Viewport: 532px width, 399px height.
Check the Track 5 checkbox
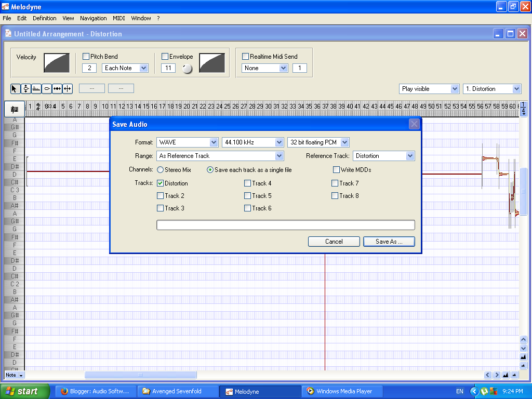pyautogui.click(x=247, y=196)
